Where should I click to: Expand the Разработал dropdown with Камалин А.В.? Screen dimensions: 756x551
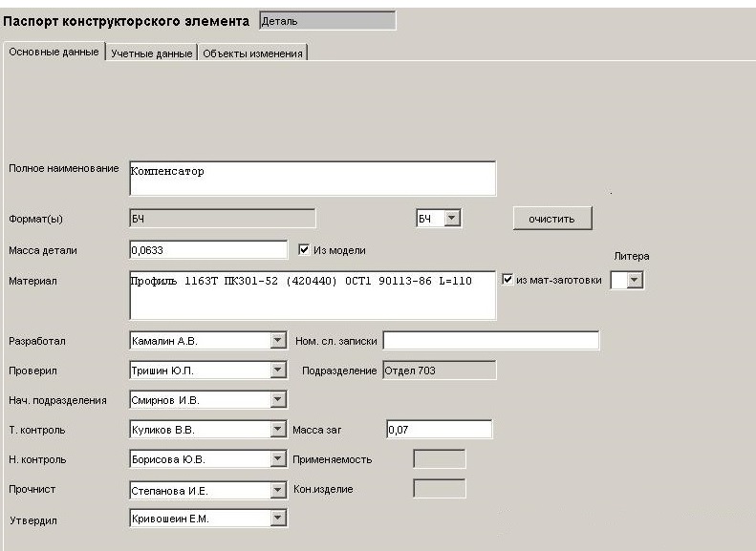(277, 341)
